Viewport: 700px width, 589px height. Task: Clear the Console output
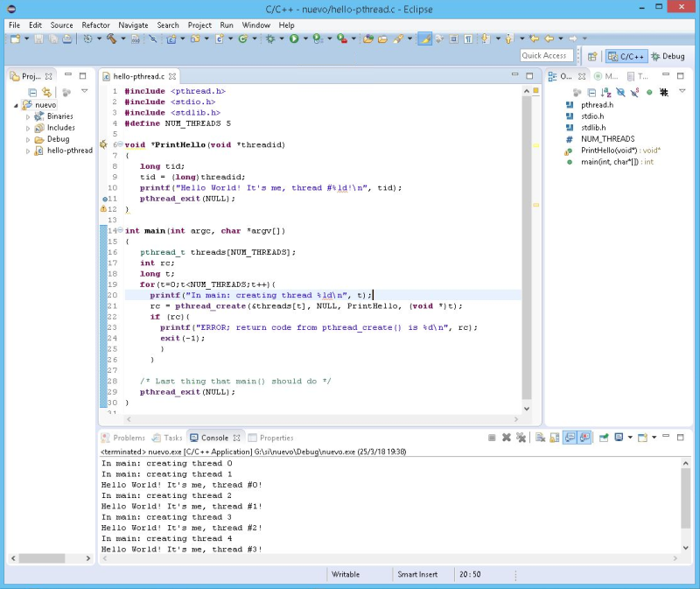[x=540, y=438]
